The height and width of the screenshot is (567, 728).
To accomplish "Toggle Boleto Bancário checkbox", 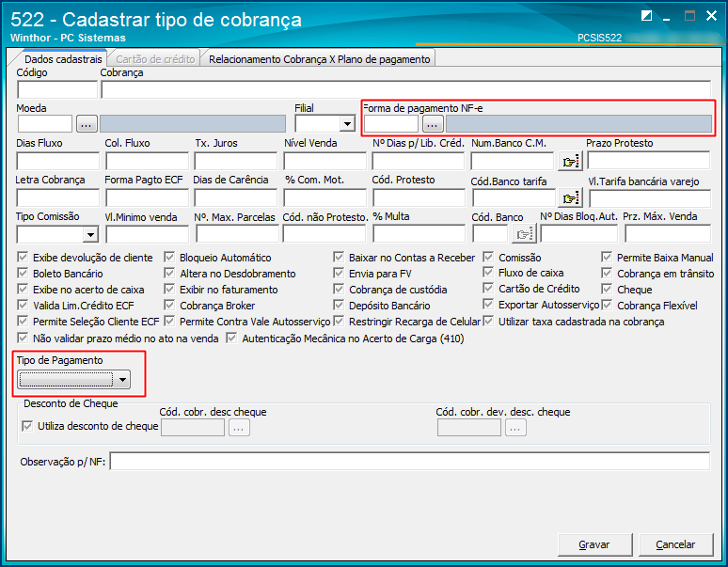I will coord(23,274).
